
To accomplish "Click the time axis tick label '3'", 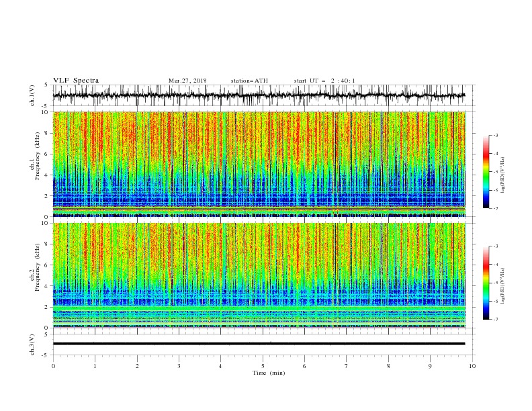I will 179,366.
